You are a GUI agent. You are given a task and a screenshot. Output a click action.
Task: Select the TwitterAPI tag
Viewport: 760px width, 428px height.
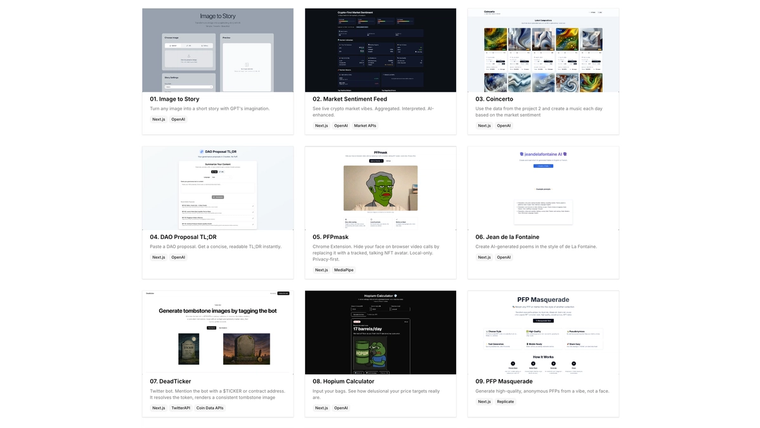click(181, 408)
